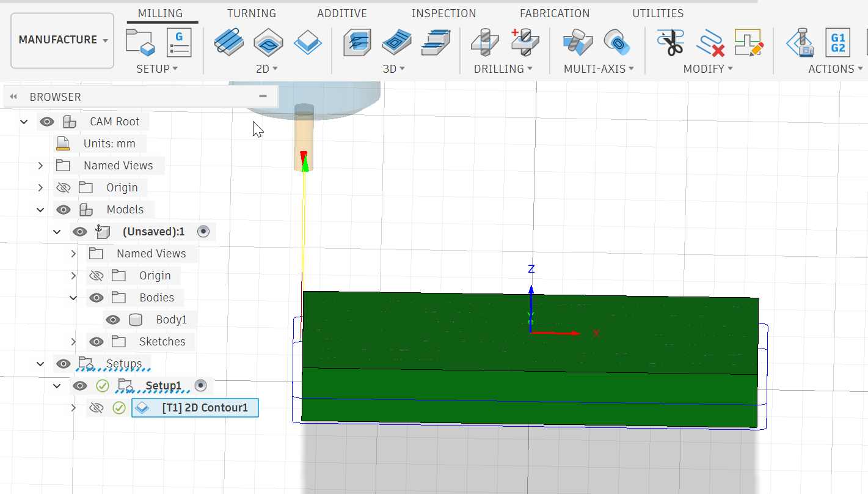Screen dimensions: 868x494
Task: Select the 2D Pocket tool
Action: click(x=268, y=42)
